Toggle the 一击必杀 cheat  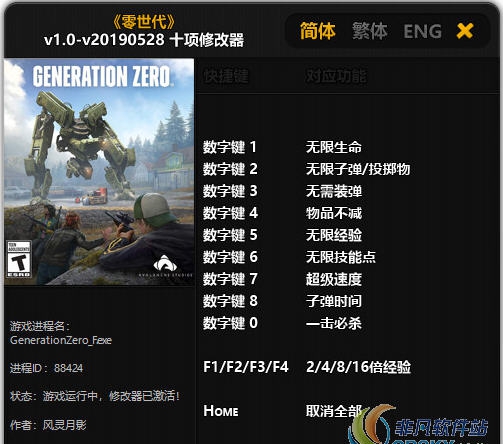point(334,323)
